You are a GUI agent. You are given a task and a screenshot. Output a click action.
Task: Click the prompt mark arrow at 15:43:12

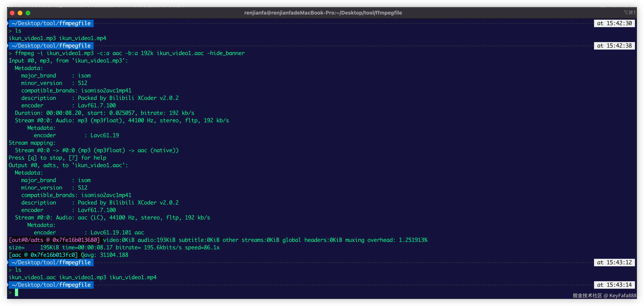pos(8,263)
